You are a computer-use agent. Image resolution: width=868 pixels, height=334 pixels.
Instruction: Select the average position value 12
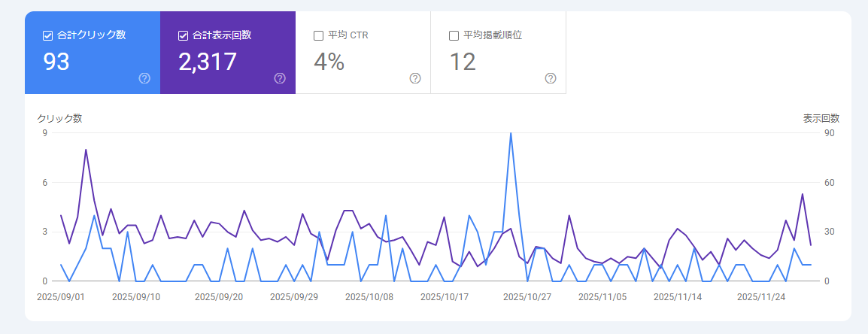(x=463, y=62)
